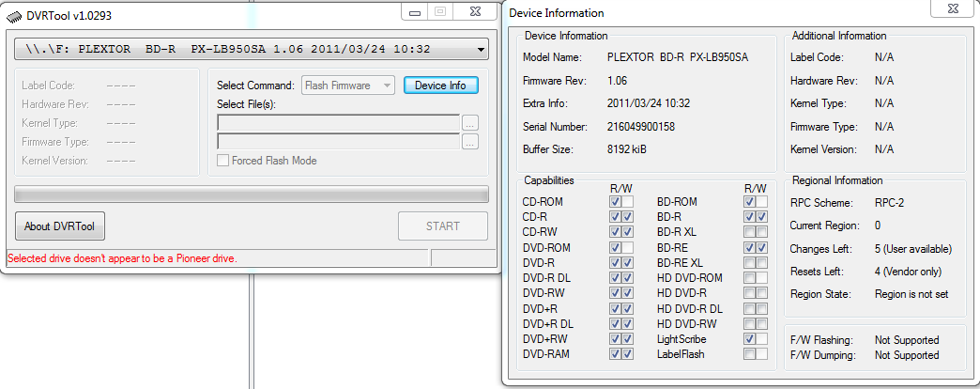Toggle HD DVD-ROM read checkbox
The width and height of the screenshot is (980, 389).
point(749,278)
